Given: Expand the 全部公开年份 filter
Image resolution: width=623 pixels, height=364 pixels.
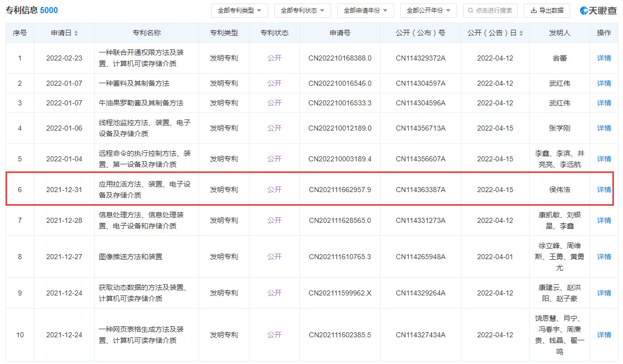Looking at the screenshot, I should (428, 11).
